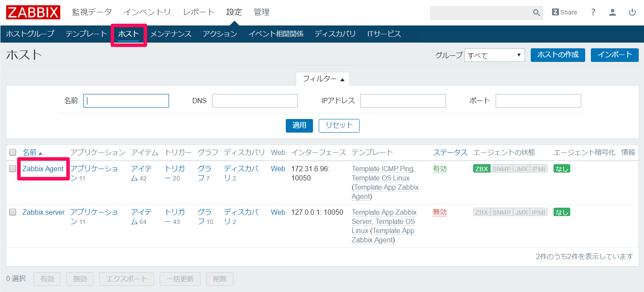This screenshot has height=292, width=644.
Task: Click ZBX badge in Zabbix server row
Action: point(482,212)
